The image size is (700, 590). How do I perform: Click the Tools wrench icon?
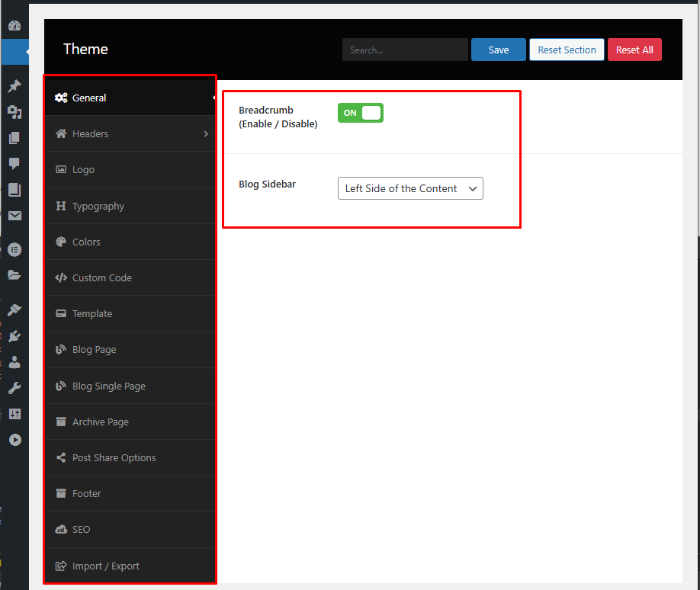tap(14, 388)
